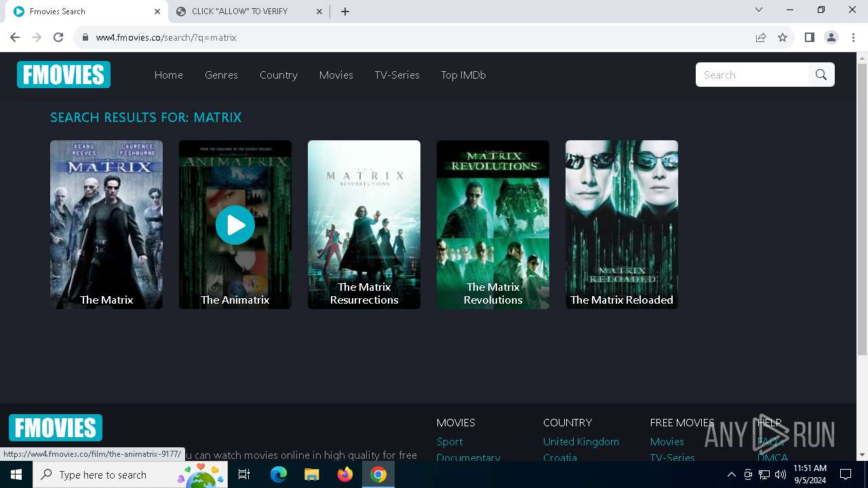The image size is (868, 488).
Task: Show hidden system tray icons
Action: [x=731, y=474]
